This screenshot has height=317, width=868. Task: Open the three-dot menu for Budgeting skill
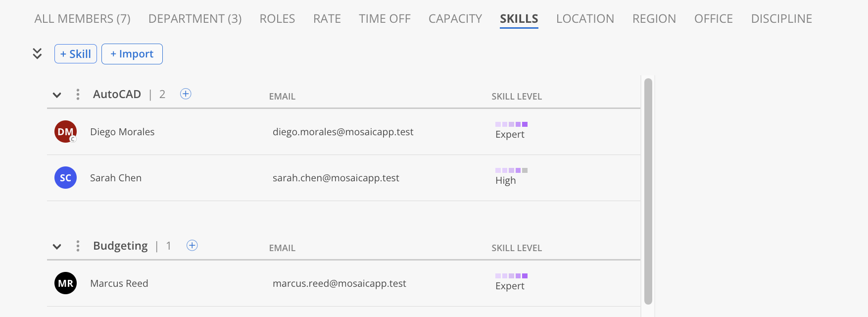78,246
